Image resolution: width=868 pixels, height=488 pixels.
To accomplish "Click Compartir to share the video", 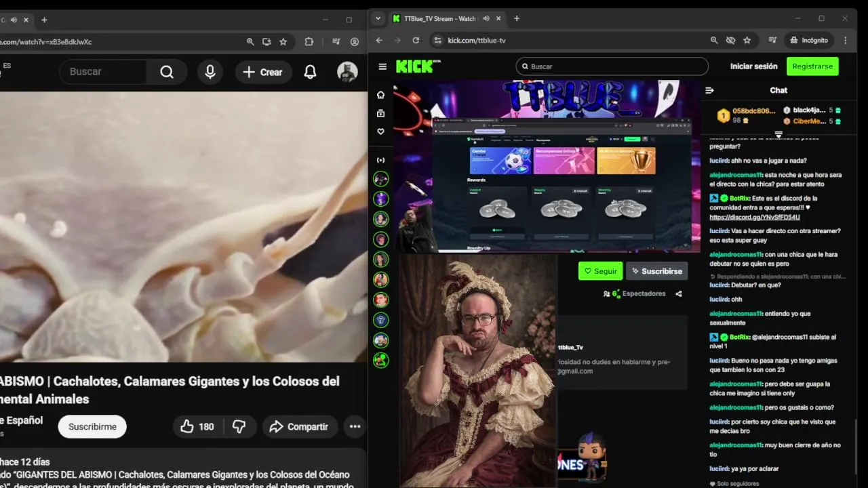I will (x=298, y=426).
